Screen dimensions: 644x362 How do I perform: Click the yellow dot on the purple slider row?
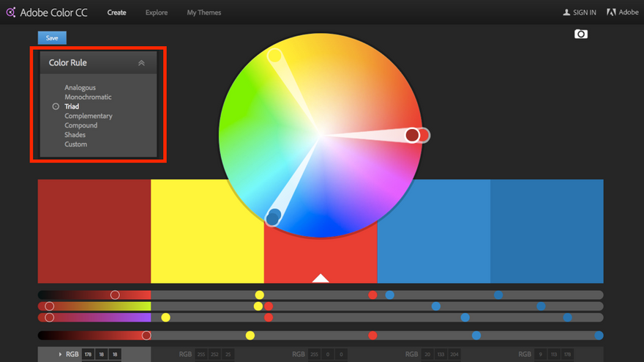pyautogui.click(x=165, y=317)
